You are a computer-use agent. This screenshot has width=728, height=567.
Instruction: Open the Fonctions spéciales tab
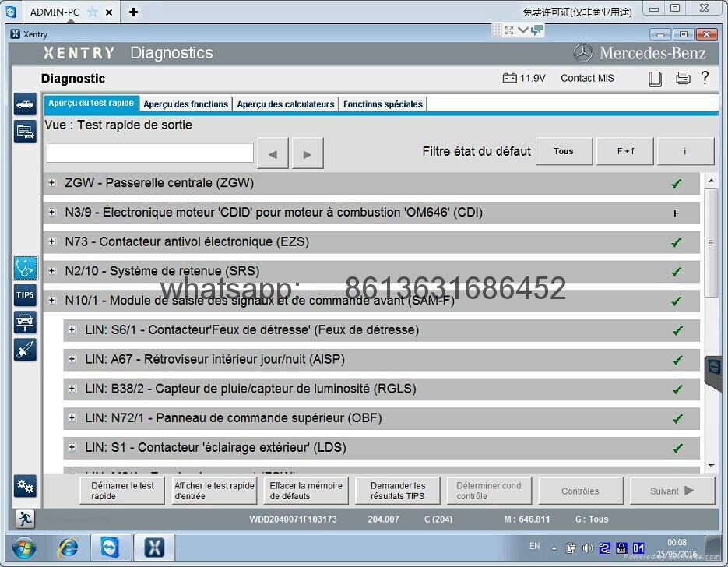click(382, 104)
